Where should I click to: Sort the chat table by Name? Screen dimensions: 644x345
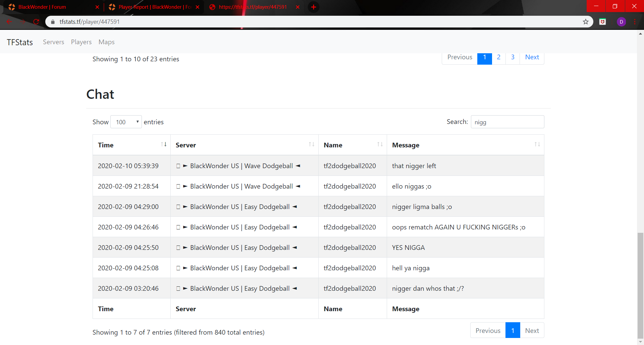tap(353, 145)
